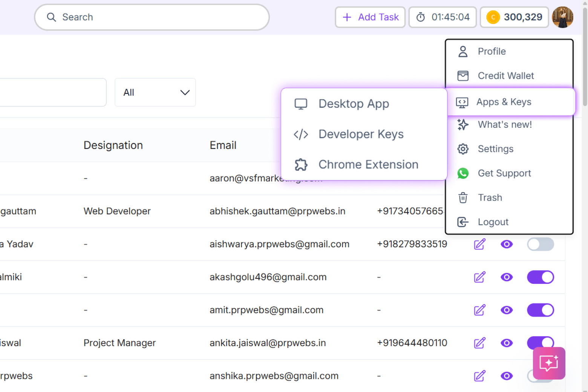View the ankita.jaiswal@prpwebs.in row details
This screenshot has height=392, width=588.
[x=507, y=343]
